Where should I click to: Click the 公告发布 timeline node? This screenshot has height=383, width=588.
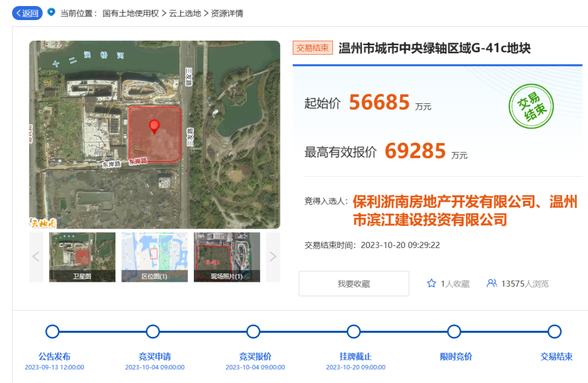(52, 332)
